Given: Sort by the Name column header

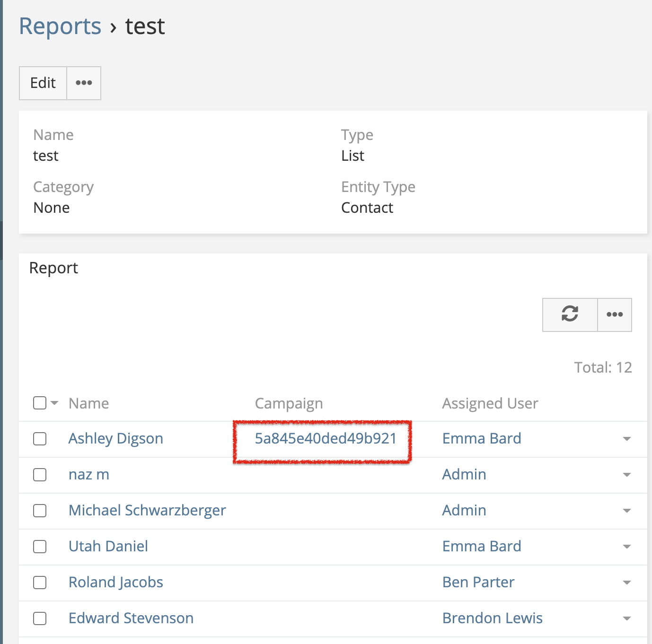Looking at the screenshot, I should click(88, 403).
